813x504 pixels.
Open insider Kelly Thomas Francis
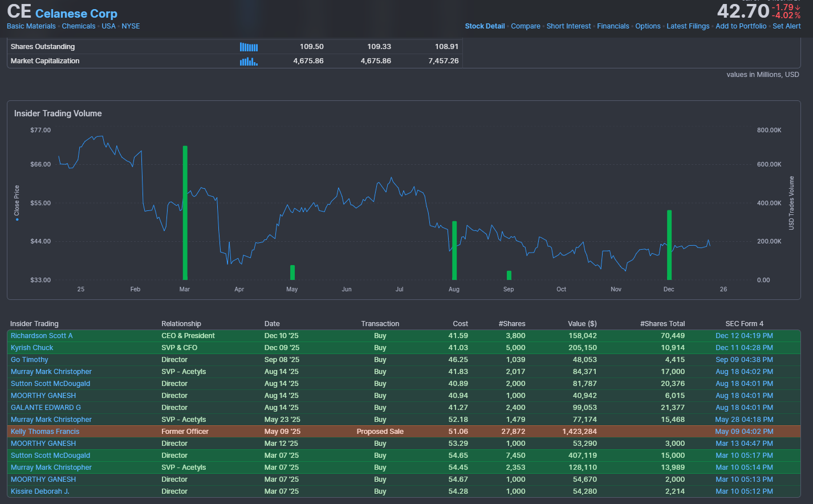pos(45,432)
